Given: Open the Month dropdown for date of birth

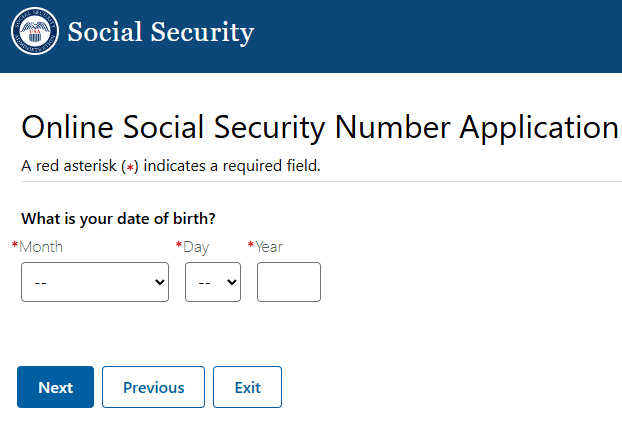Looking at the screenshot, I should [x=95, y=282].
